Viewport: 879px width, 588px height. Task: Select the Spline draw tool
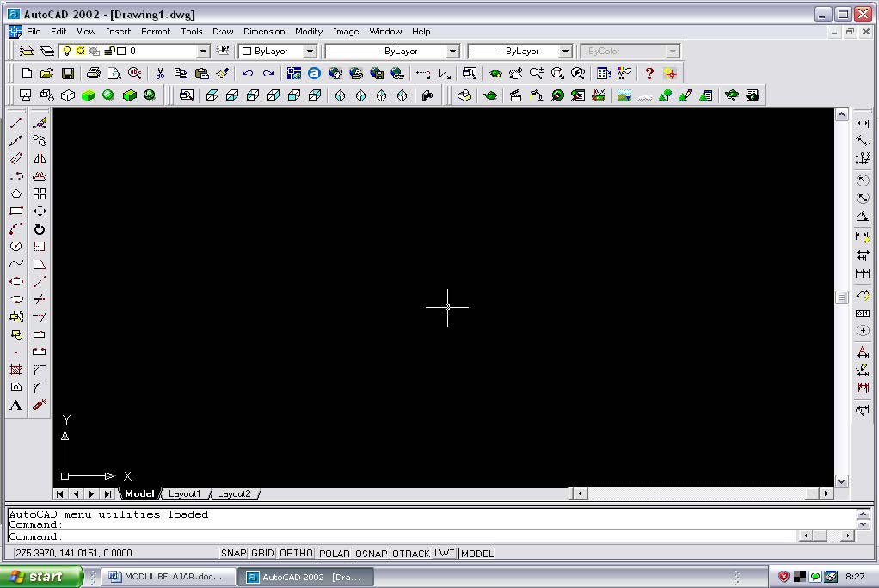[x=15, y=263]
